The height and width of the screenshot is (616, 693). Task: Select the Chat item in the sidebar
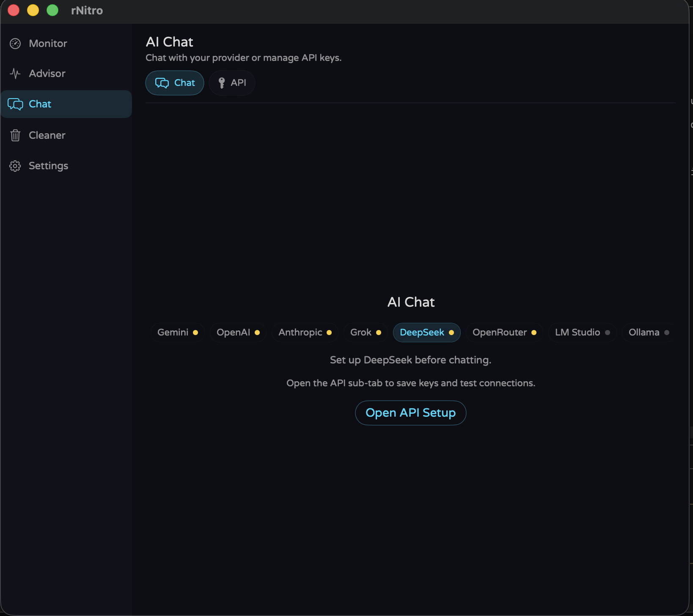click(x=66, y=104)
